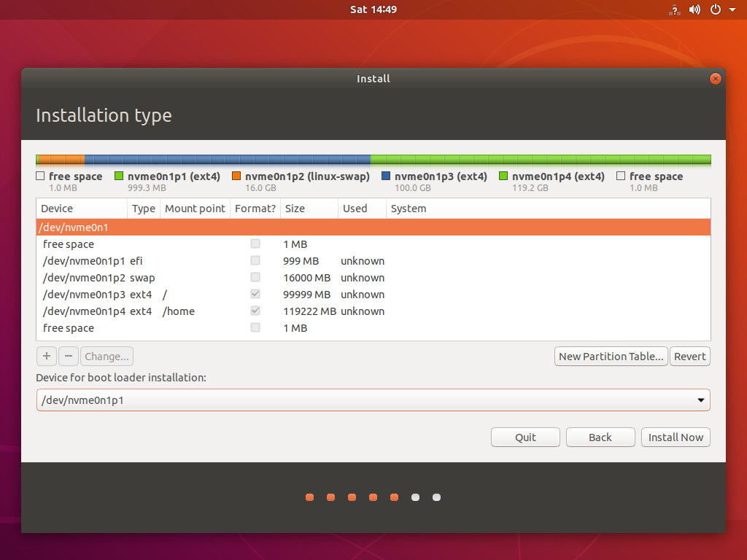The width and height of the screenshot is (747, 560).
Task: Toggle Format checkbox for /dev/nvme0n1p4
Action: 255,311
